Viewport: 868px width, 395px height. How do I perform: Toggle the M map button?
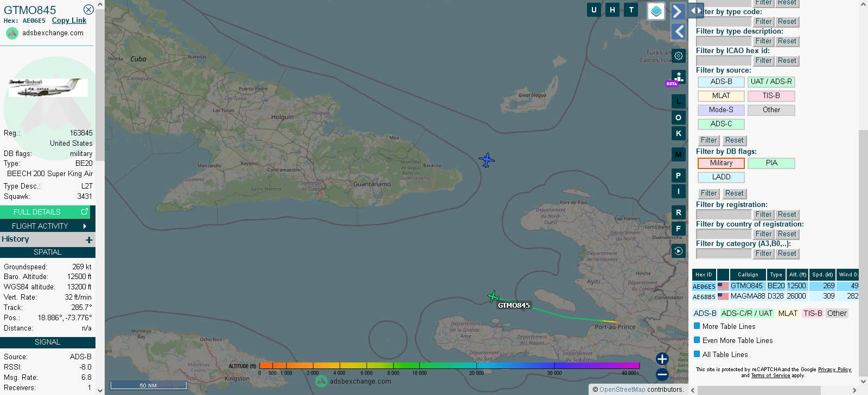(x=679, y=154)
